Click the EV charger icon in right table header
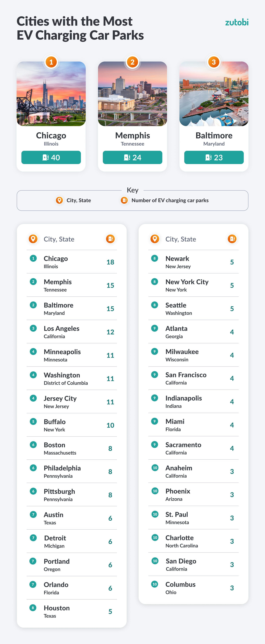The height and width of the screenshot is (644, 265). (x=232, y=239)
